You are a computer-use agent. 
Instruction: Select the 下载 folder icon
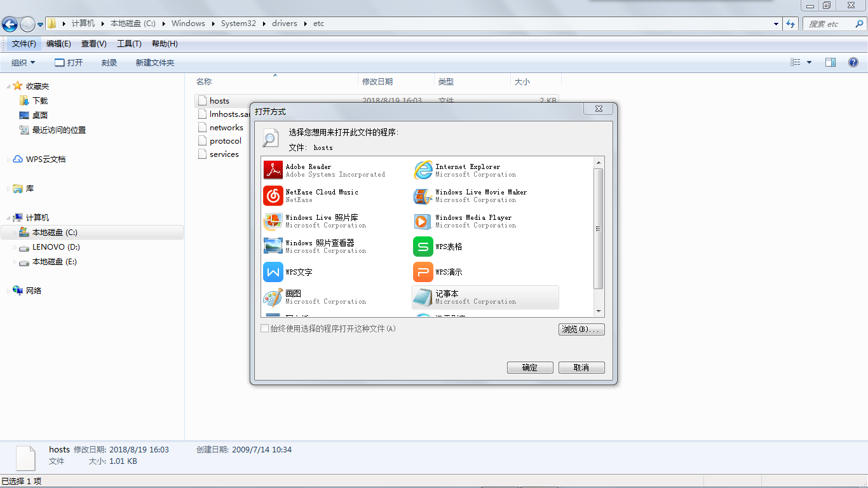click(x=24, y=100)
